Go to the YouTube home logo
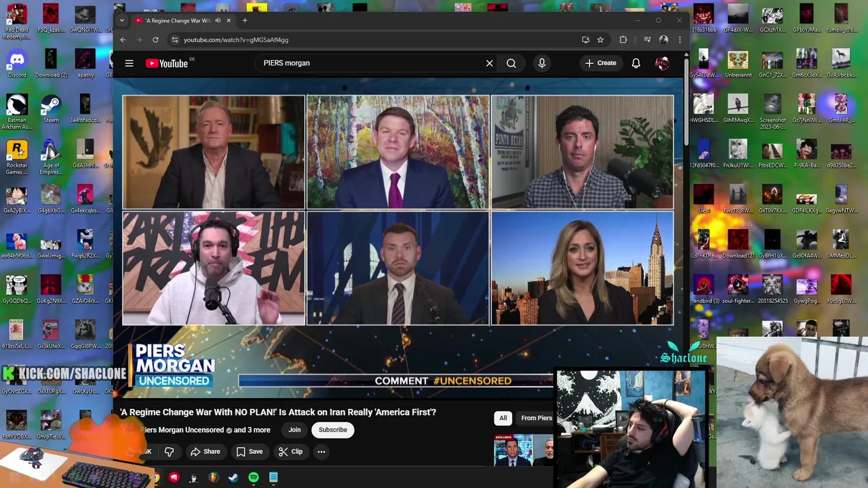The image size is (868, 488). pos(167,63)
